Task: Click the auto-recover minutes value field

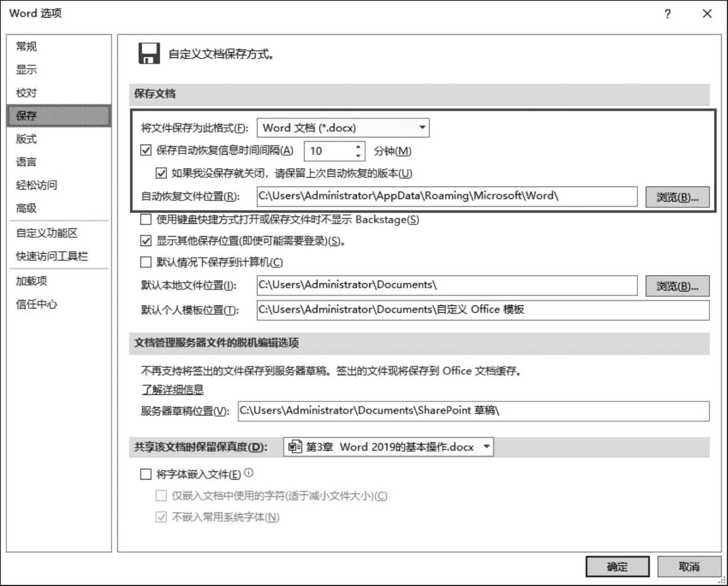Action: (x=329, y=151)
